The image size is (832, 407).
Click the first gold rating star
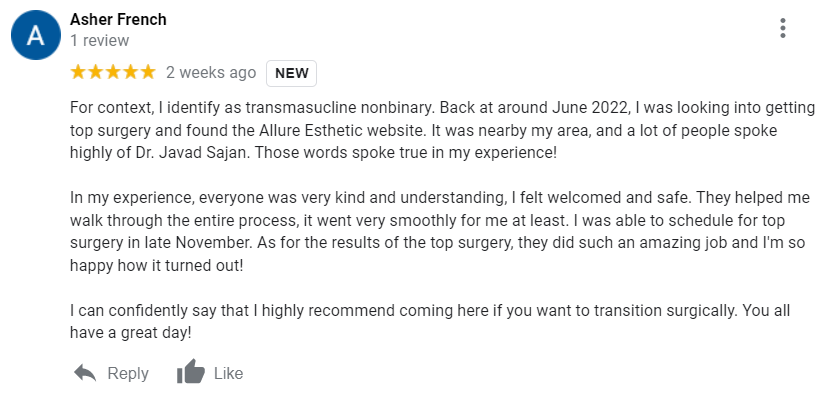pyautogui.click(x=78, y=72)
